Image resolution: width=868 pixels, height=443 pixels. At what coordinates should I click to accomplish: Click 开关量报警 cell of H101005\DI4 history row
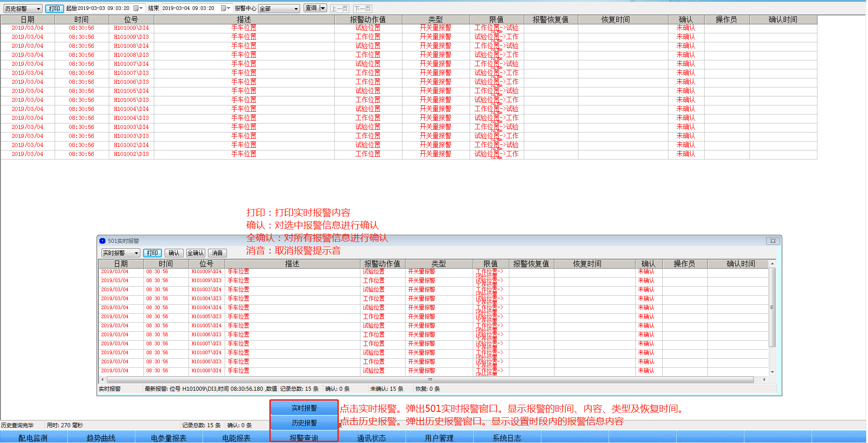(435, 91)
